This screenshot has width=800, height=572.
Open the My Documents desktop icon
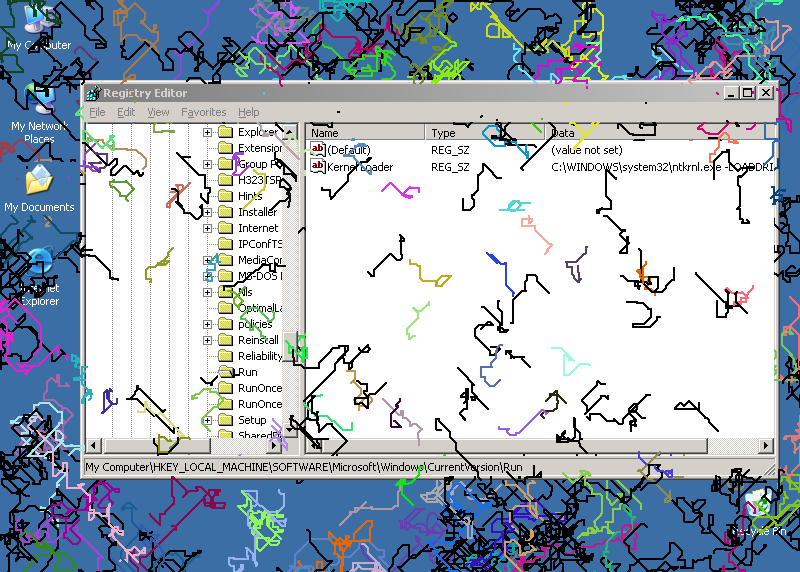(39, 188)
